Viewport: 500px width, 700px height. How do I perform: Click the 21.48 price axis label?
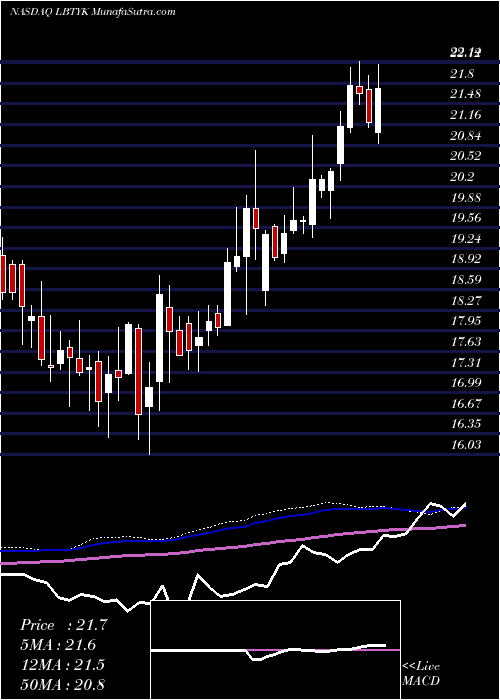[x=466, y=94]
